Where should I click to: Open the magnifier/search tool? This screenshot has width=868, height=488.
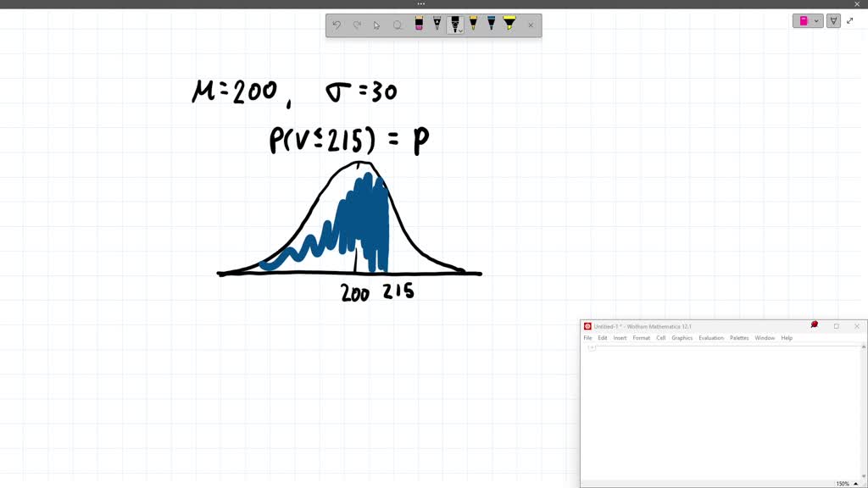[398, 25]
